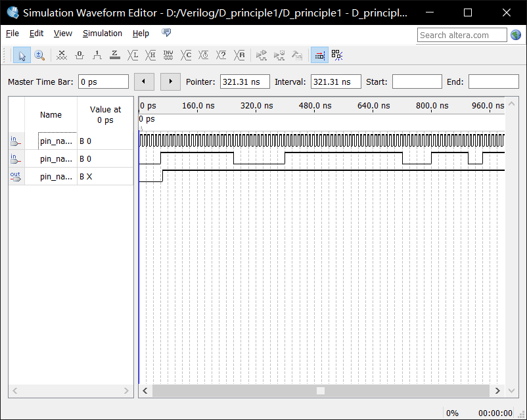Click the Pointer value field
The image size is (527, 420).
(244, 82)
